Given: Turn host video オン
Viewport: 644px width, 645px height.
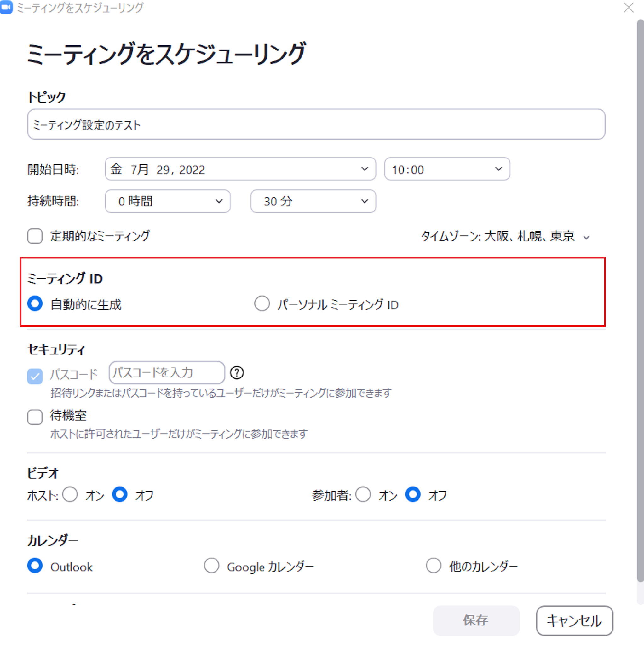Looking at the screenshot, I should [x=70, y=494].
